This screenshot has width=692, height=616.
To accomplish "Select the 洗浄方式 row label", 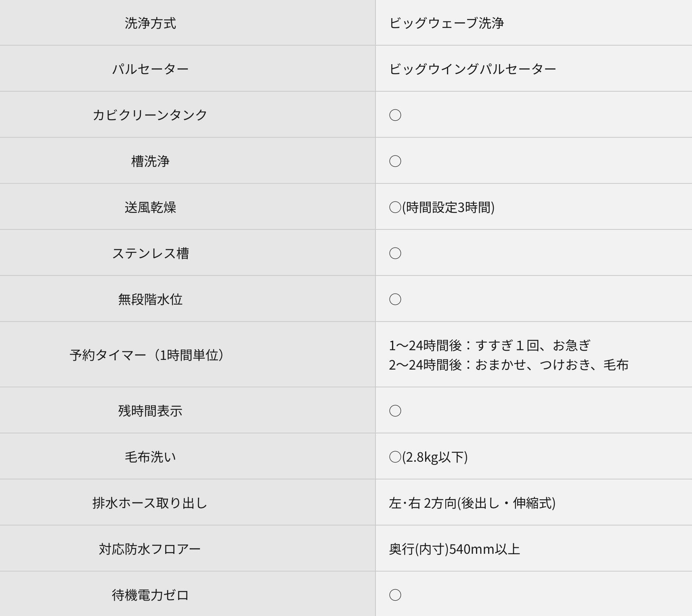I will (x=150, y=23).
